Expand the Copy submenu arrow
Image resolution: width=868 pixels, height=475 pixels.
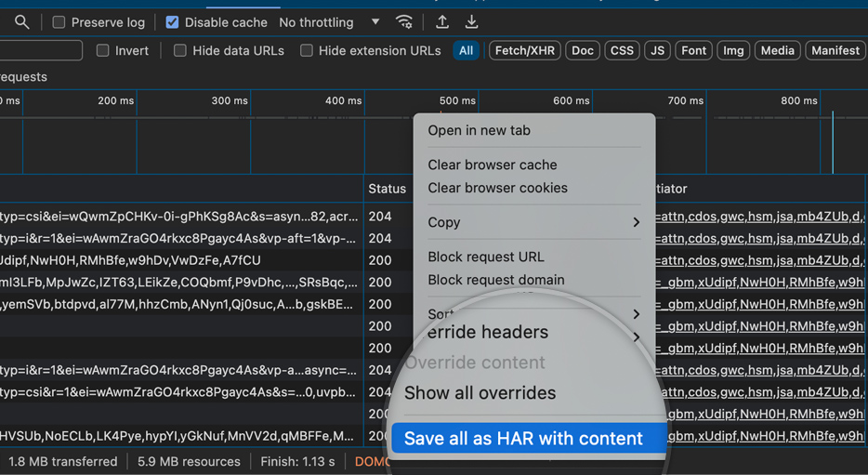pyautogui.click(x=636, y=222)
